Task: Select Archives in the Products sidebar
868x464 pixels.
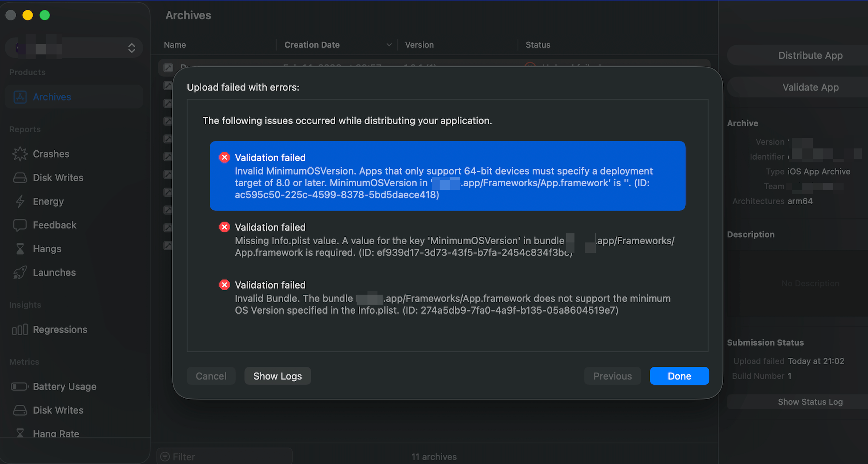Action: pyautogui.click(x=52, y=97)
